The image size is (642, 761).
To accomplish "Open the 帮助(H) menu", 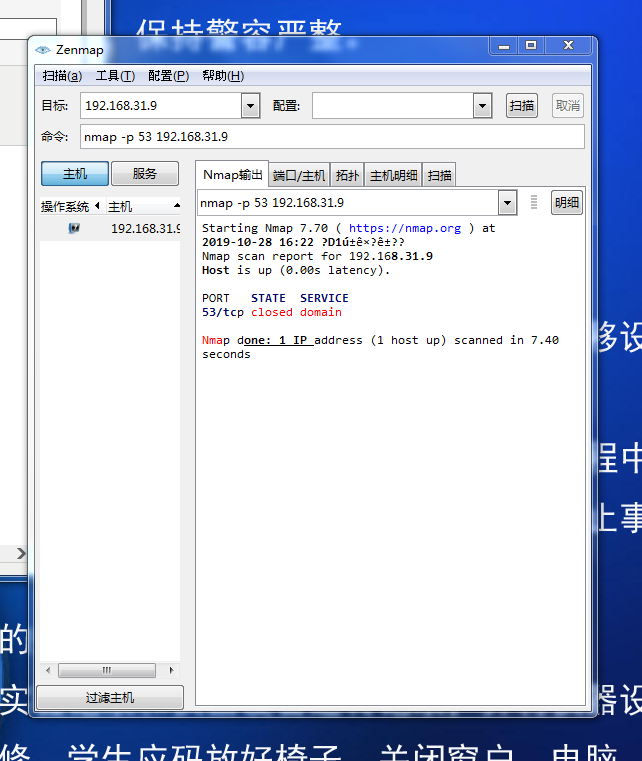I will [223, 76].
